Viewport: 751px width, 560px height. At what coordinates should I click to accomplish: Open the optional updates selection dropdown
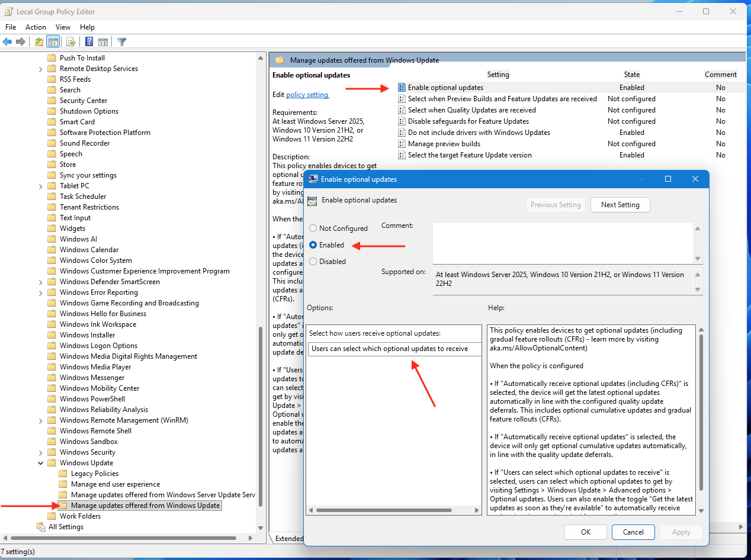click(394, 349)
